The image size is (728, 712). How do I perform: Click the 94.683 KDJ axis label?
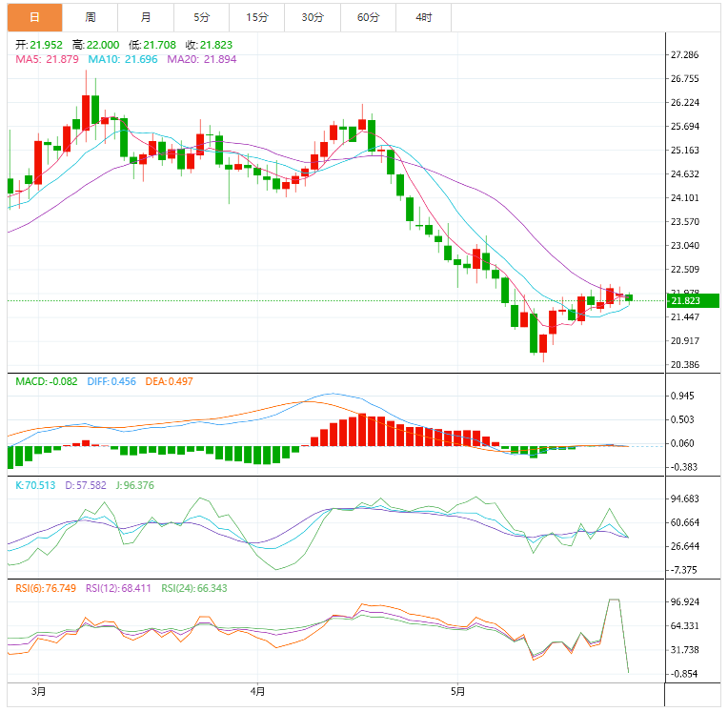(x=685, y=499)
